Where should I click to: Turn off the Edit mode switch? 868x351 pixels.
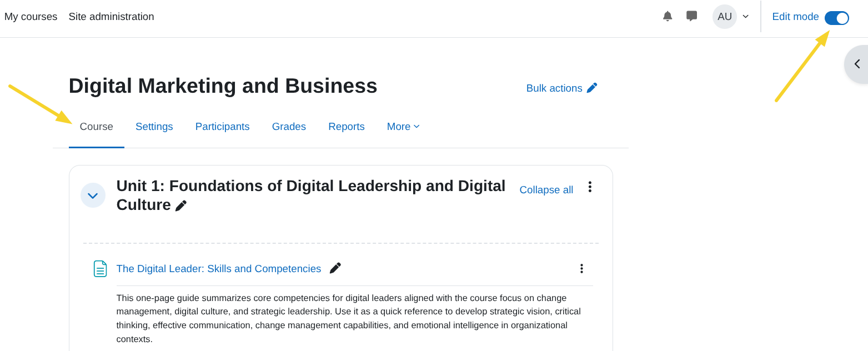tap(836, 18)
